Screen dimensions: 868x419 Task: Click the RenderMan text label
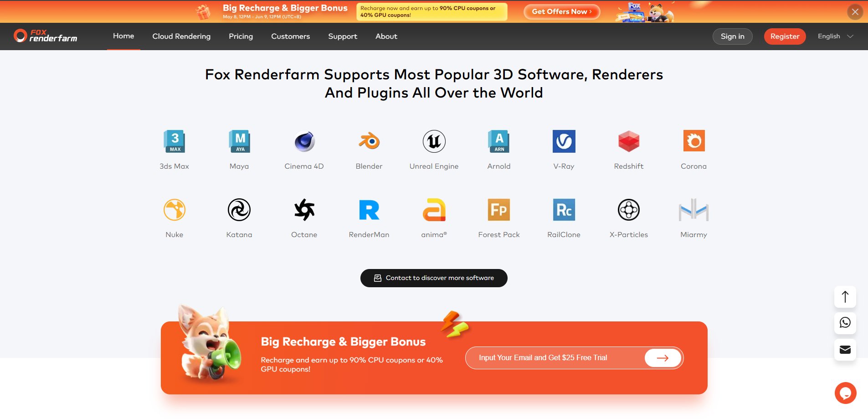(369, 235)
